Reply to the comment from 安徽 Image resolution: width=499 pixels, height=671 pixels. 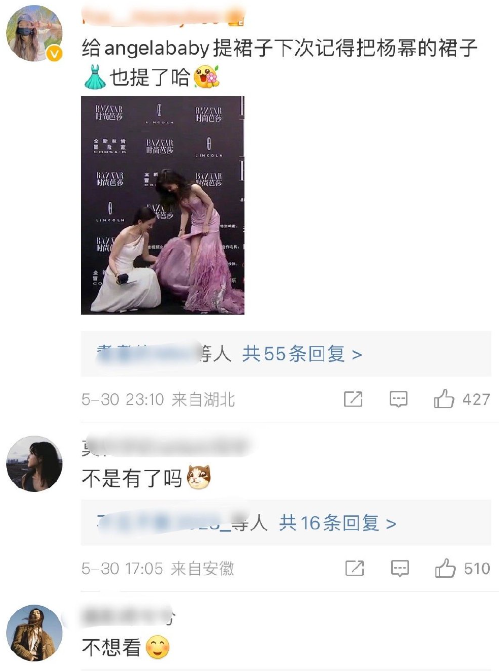tap(400, 568)
